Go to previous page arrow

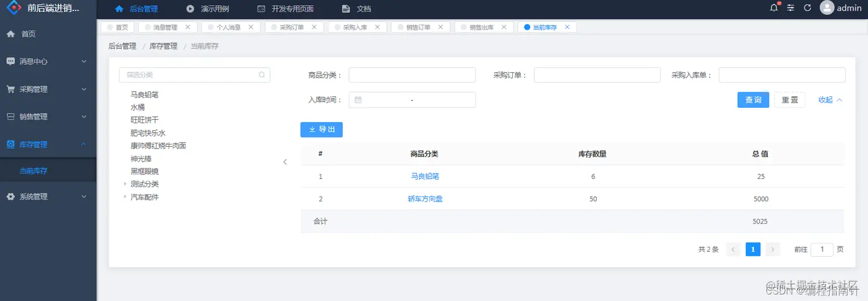(733, 249)
